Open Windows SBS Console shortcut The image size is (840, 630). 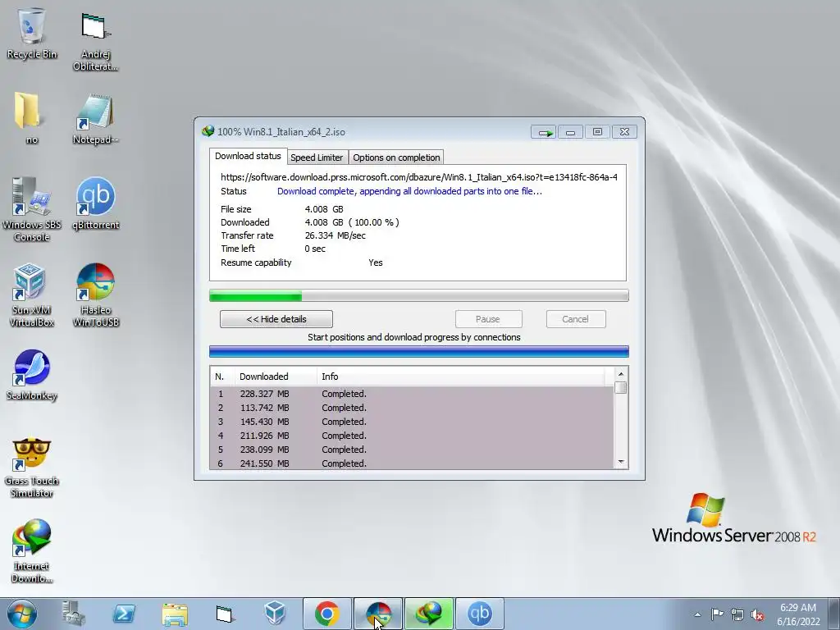(32, 209)
